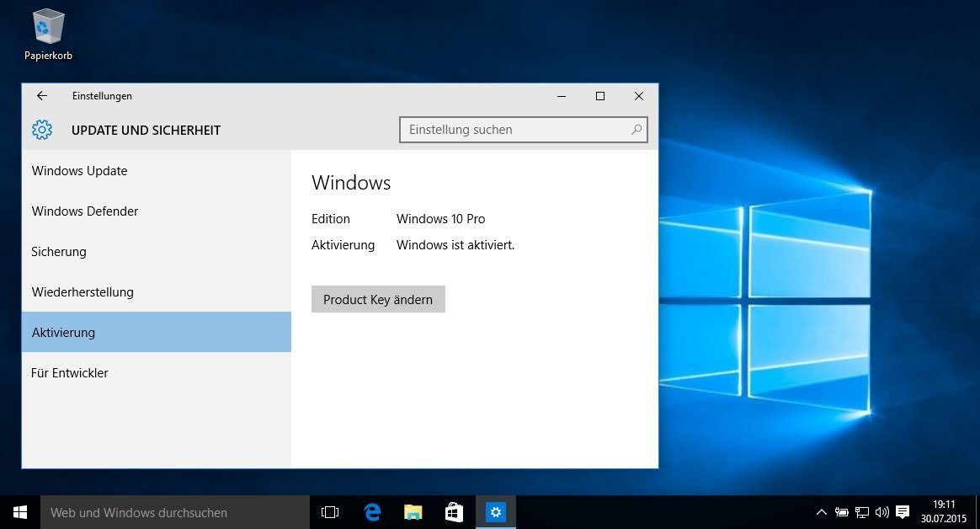Expand hidden system tray icons

(822, 512)
